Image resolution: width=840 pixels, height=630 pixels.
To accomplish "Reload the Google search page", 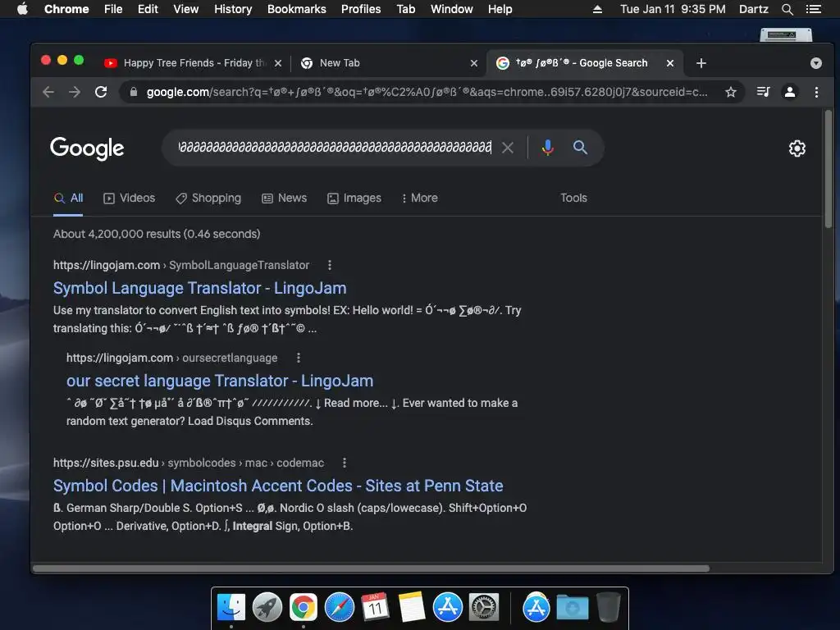I will point(101,92).
